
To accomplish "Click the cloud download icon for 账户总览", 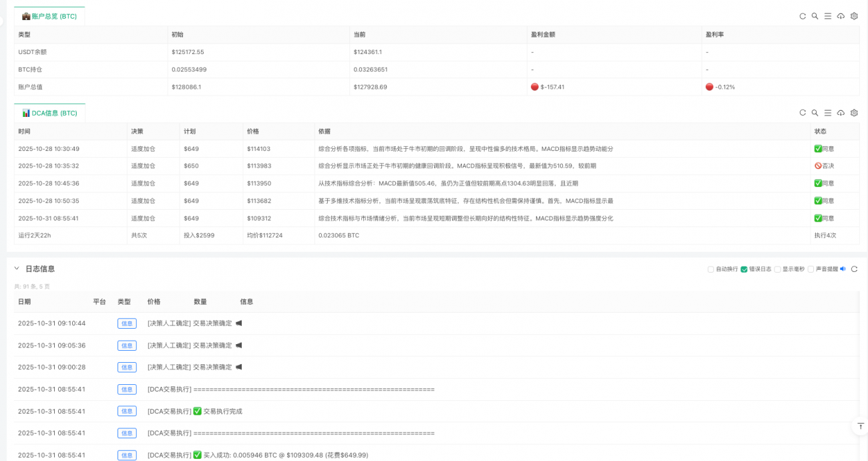I will coord(841,16).
